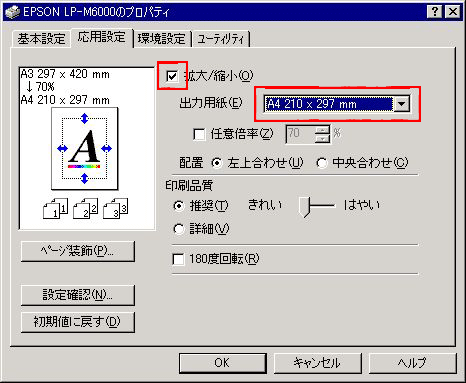Click the collated pages icon numbered 3
466x383 pixels.
(116, 208)
